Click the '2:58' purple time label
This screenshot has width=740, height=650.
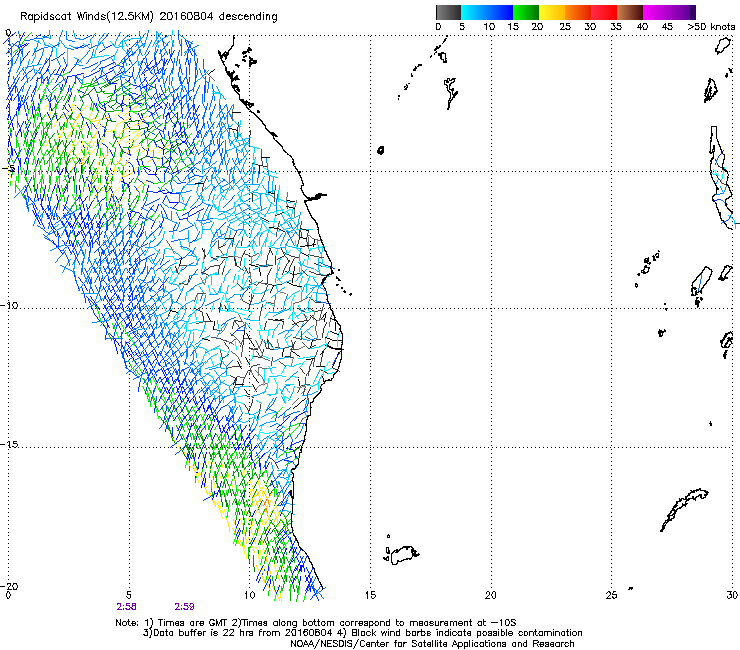126,607
